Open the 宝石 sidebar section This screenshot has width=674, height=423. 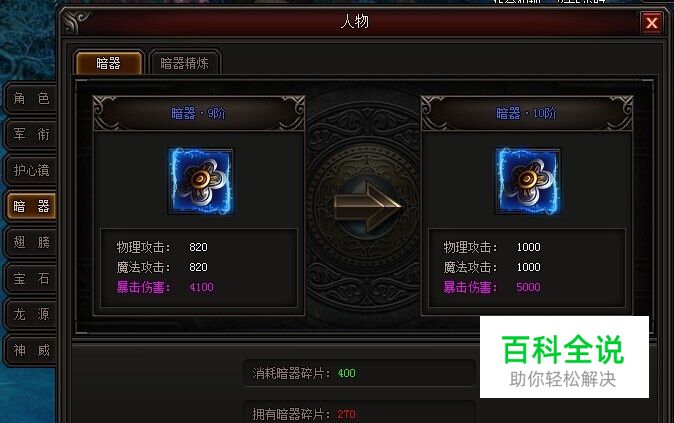tap(31, 278)
